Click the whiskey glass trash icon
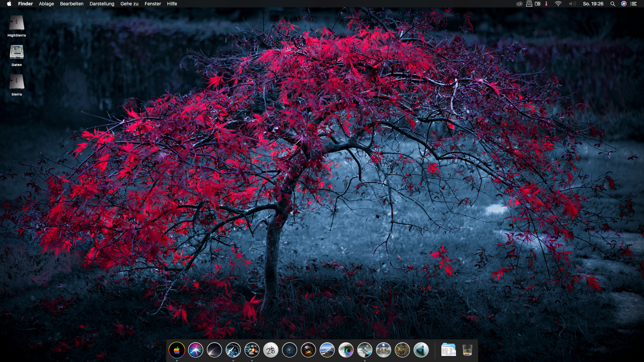This screenshot has width=644, height=362. 467,350
